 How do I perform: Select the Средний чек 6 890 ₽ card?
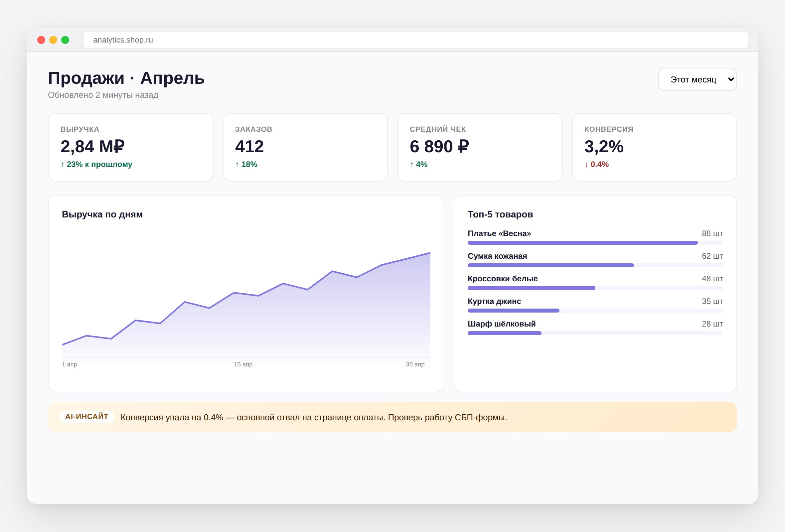pyautogui.click(x=480, y=147)
